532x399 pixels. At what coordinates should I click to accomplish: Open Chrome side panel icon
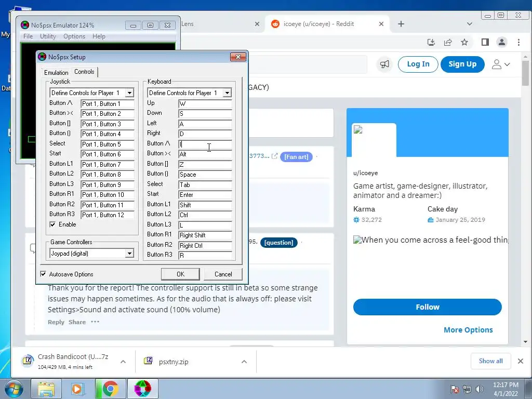[485, 42]
